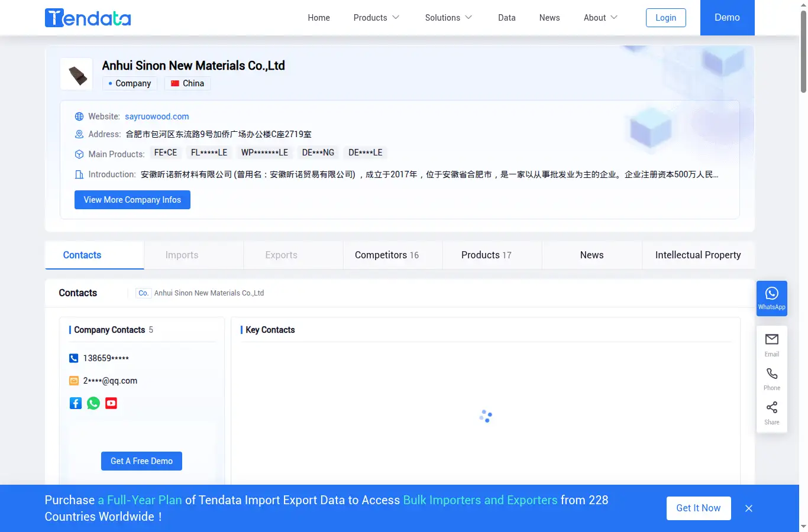This screenshot has height=532, width=808.
Task: Open the Data menu item
Action: 507,18
